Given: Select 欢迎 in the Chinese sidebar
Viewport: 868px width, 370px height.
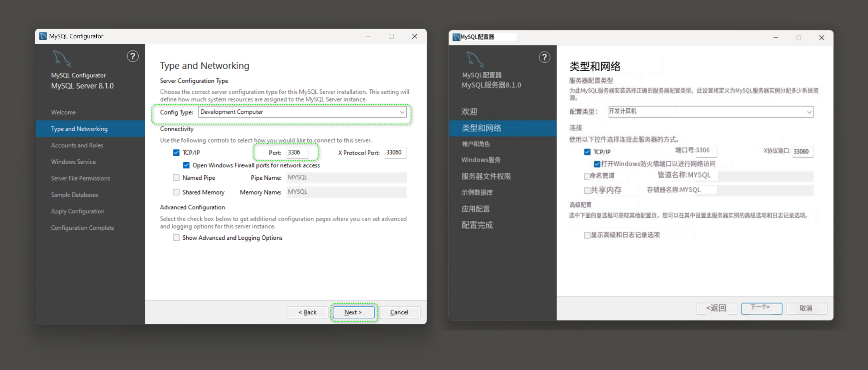Looking at the screenshot, I should pos(470,111).
